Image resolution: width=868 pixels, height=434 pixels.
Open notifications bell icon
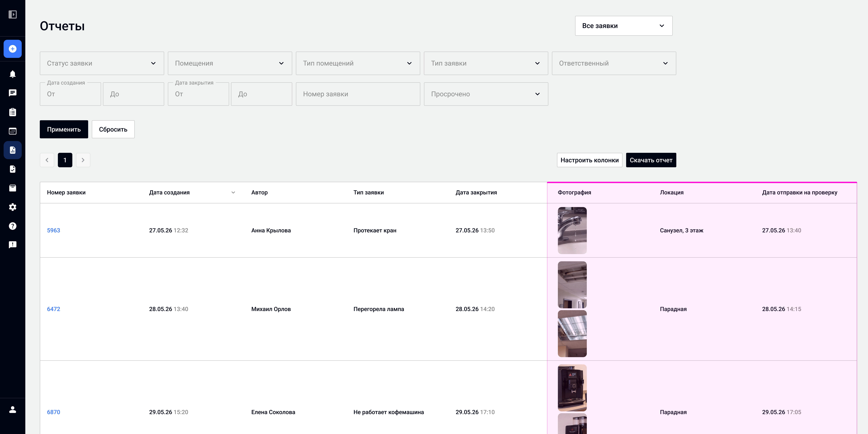[x=12, y=74]
